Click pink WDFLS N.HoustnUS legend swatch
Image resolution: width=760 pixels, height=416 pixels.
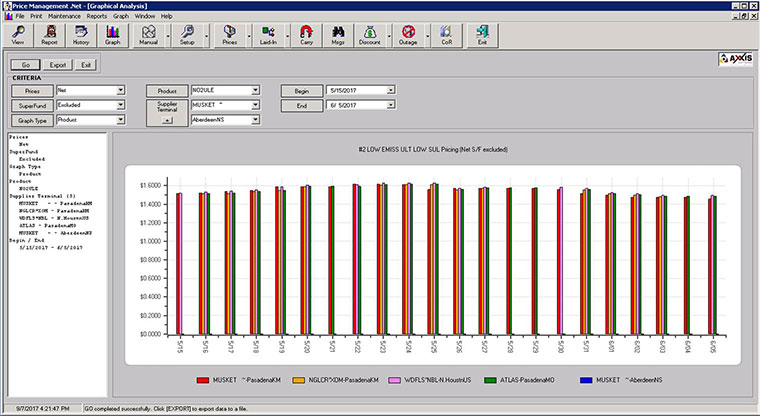coord(395,380)
